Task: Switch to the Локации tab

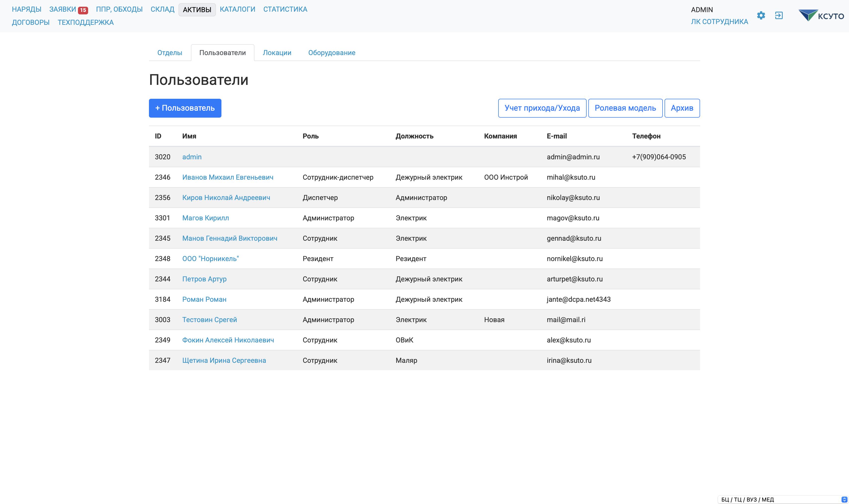Action: [x=277, y=53]
